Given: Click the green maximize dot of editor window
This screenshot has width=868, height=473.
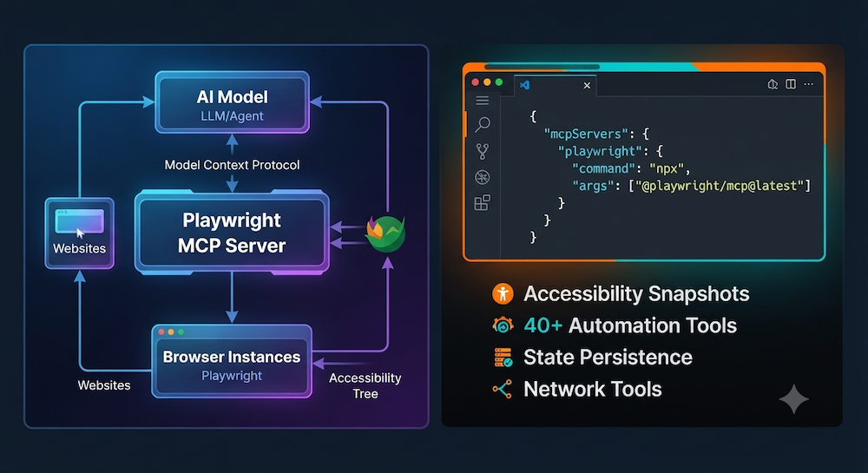Looking at the screenshot, I should (x=499, y=82).
